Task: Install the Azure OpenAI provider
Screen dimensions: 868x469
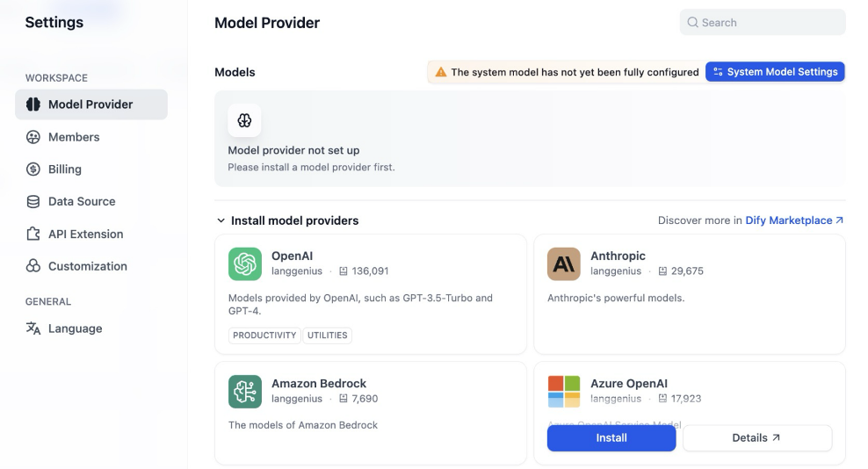Action: point(611,438)
